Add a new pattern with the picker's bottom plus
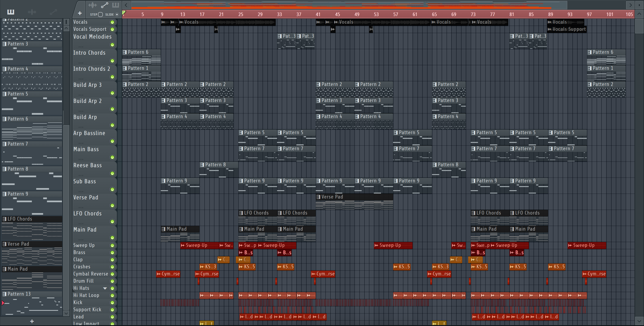This screenshot has width=644, height=326. click(x=32, y=321)
